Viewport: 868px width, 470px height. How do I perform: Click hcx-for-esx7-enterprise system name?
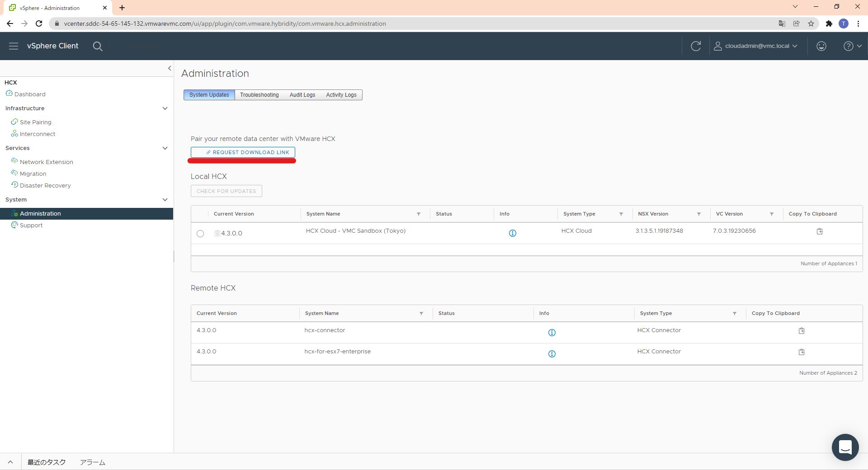338,352
